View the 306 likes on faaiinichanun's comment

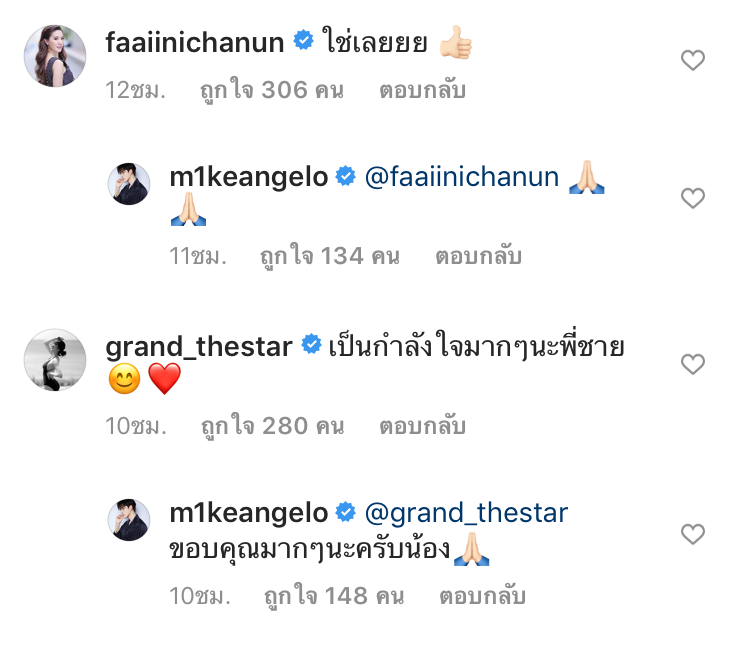pyautogui.click(x=272, y=90)
